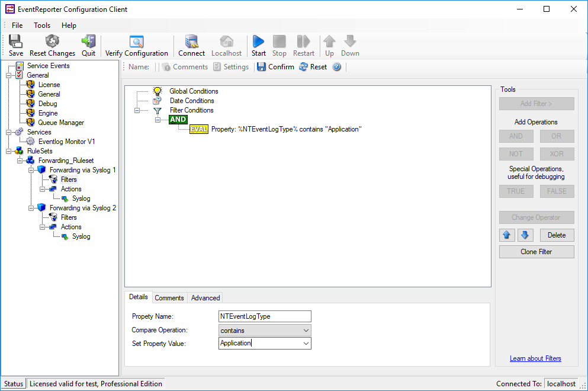
Task: Collapse Actions under Forwarding via Syslog 1
Action: pyautogui.click(x=43, y=189)
